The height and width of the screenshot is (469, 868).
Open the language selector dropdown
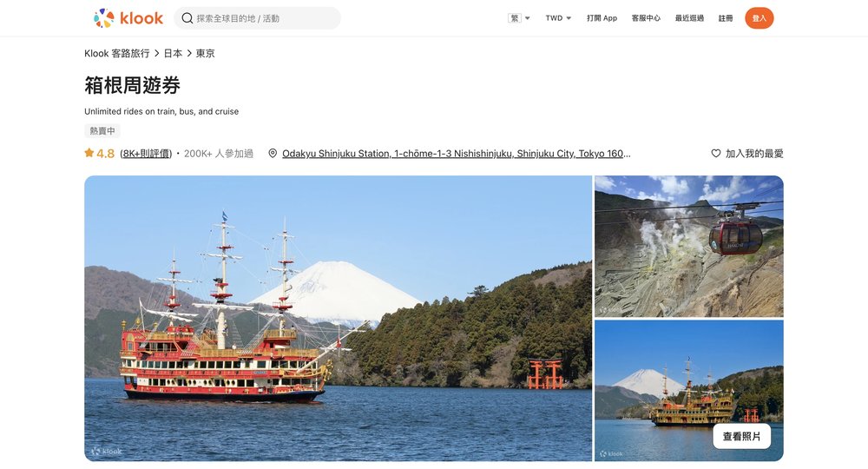point(519,18)
